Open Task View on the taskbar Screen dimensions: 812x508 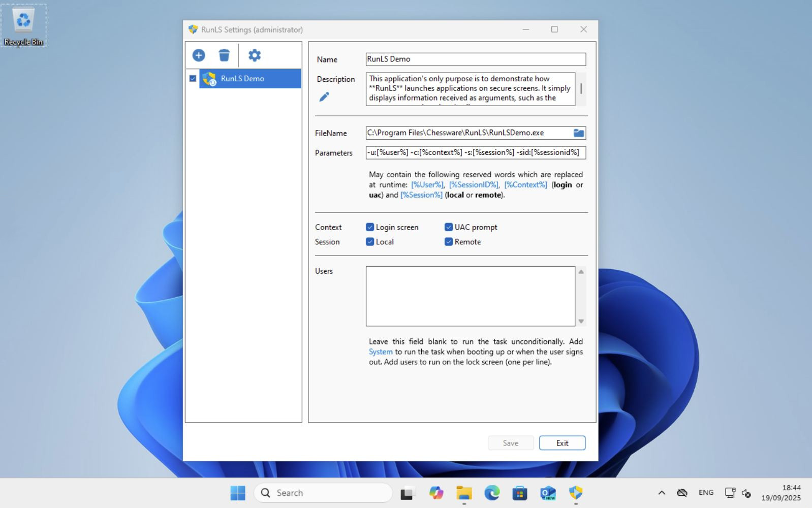[407, 493]
